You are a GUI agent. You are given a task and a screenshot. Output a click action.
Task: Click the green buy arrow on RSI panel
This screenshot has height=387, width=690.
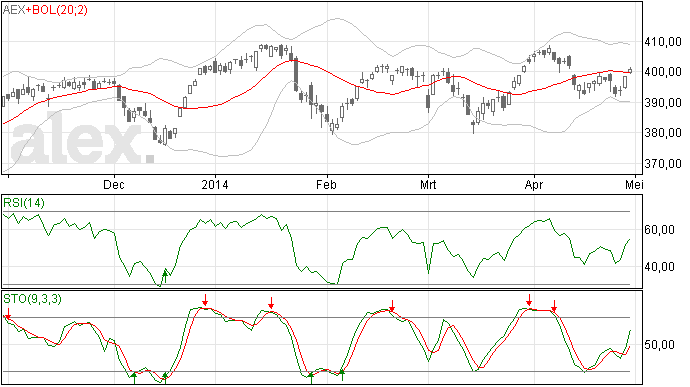point(165,276)
